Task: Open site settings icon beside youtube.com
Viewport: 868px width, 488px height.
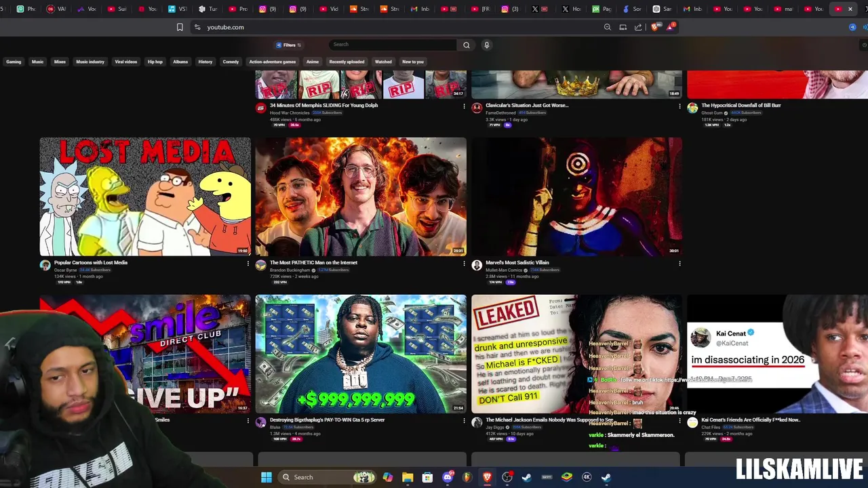Action: (x=197, y=27)
